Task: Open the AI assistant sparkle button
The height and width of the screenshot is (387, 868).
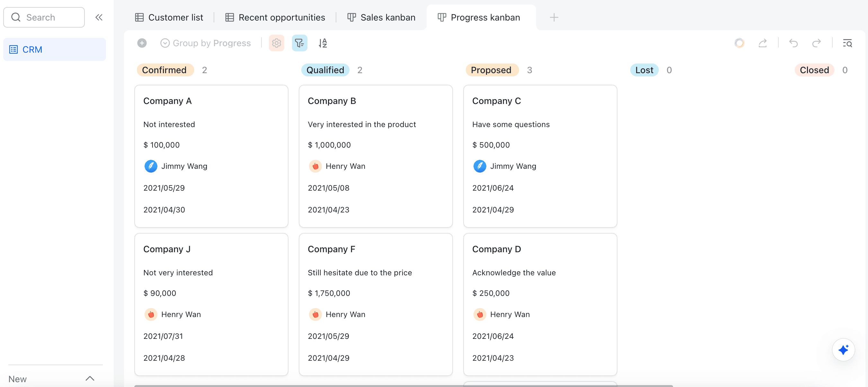Action: (843, 350)
